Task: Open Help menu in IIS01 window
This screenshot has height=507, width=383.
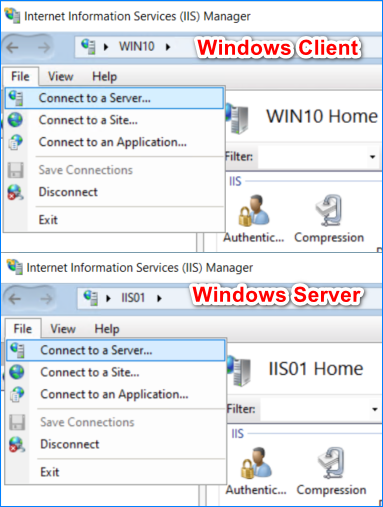Action: pyautogui.click(x=107, y=329)
